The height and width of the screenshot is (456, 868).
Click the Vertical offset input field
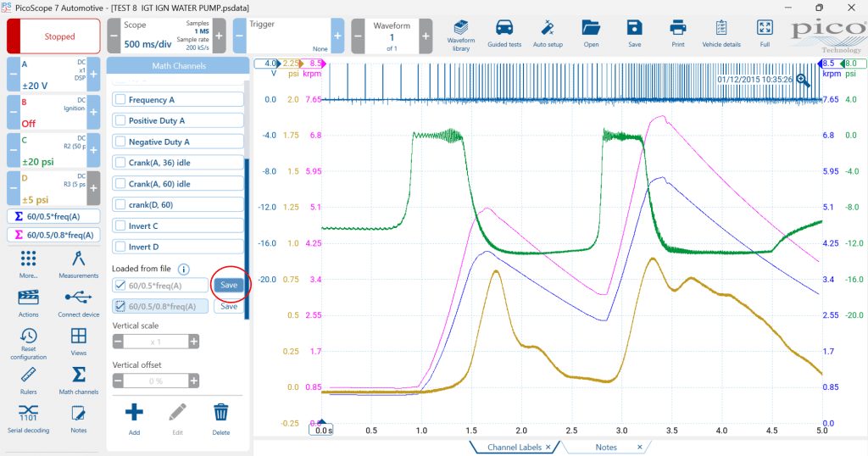click(156, 381)
